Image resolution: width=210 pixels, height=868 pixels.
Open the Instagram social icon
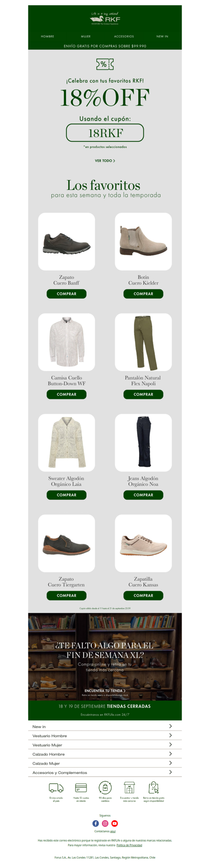coord(105,823)
